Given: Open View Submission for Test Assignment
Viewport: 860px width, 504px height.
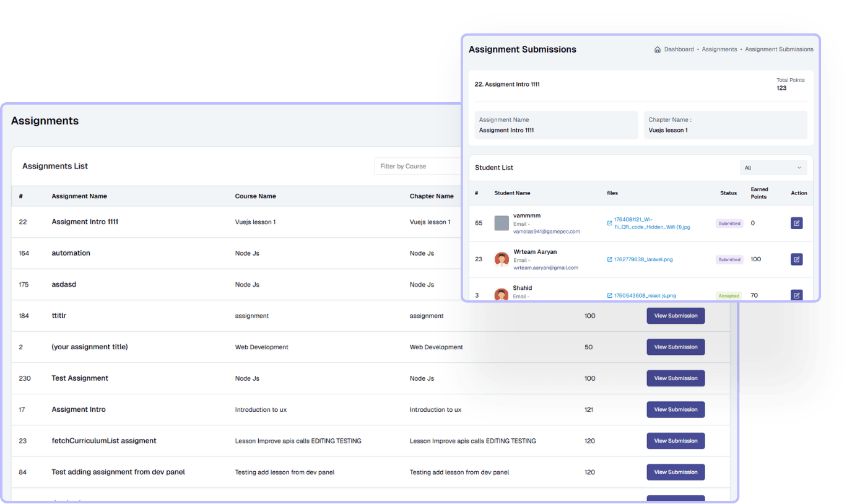Looking at the screenshot, I should [675, 378].
